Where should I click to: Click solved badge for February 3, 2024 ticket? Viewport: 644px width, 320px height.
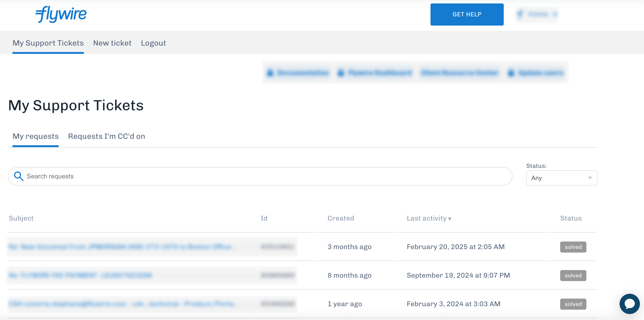[x=573, y=304]
